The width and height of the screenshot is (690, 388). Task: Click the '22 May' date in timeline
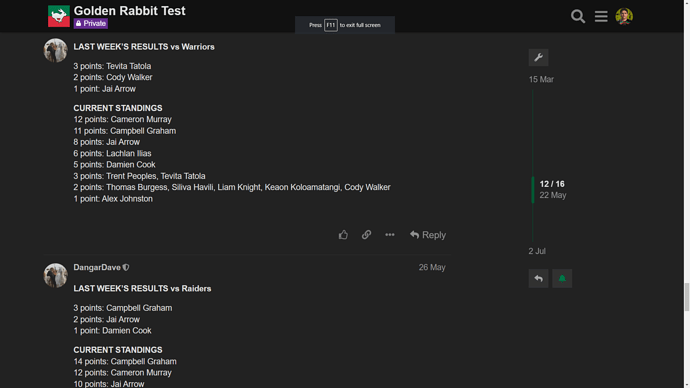[x=553, y=195]
